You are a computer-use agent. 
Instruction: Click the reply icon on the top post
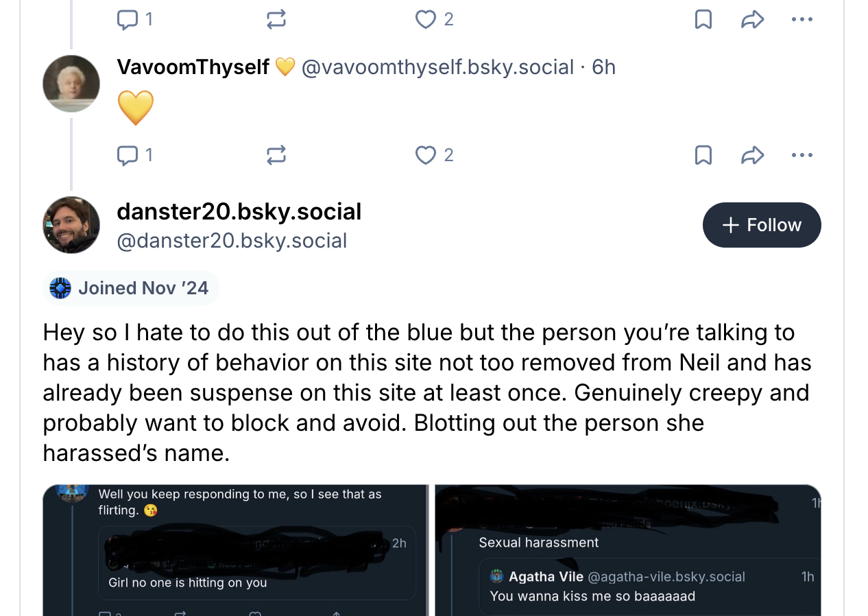tap(128, 20)
